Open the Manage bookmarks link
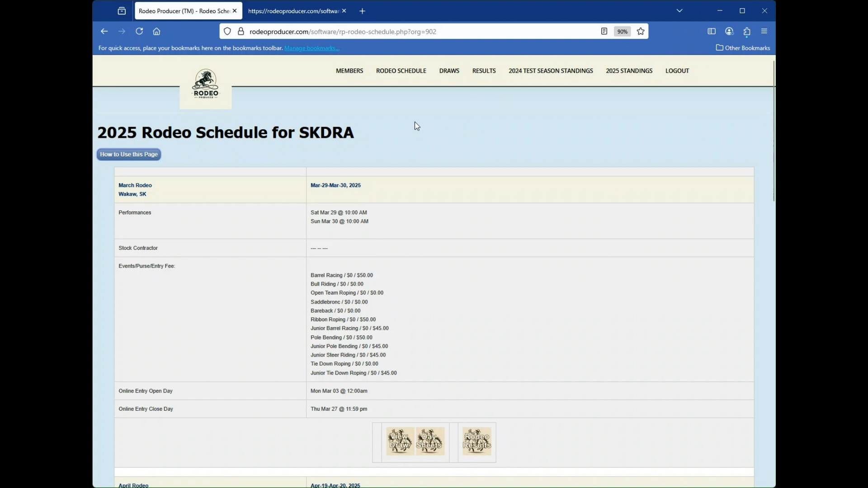This screenshot has width=868, height=488. coord(312,48)
